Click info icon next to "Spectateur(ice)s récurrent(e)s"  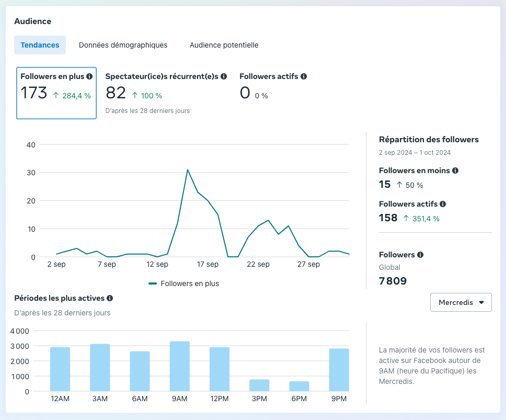click(224, 76)
